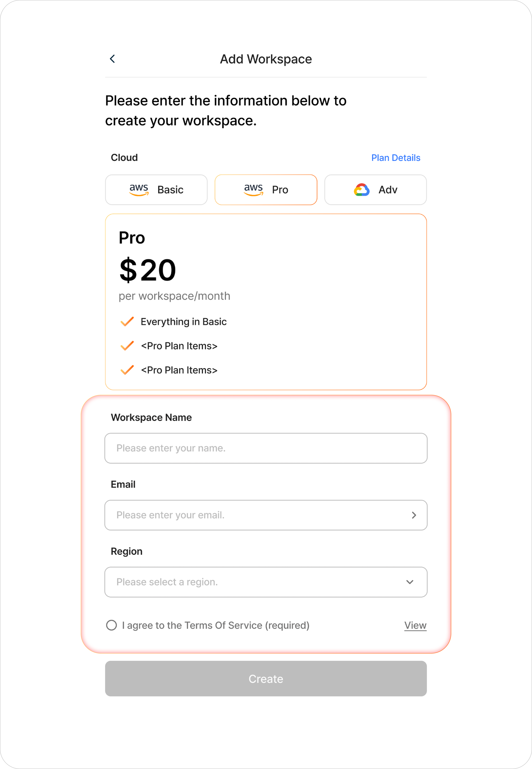The height and width of the screenshot is (769, 532).
Task: Expand the Region dropdown chevron
Action: coord(410,582)
